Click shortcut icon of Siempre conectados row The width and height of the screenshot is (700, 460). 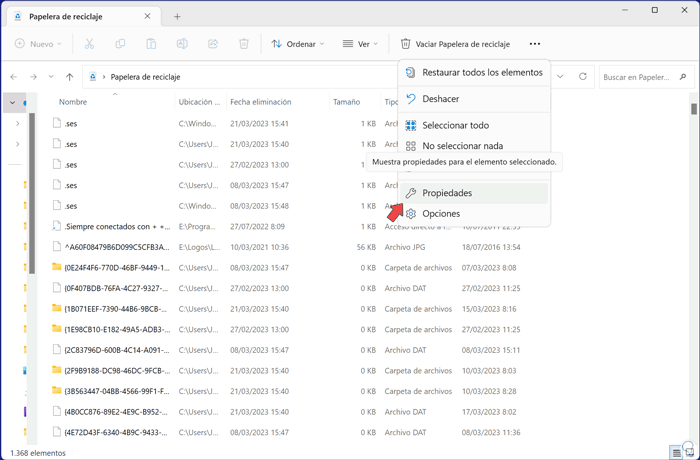56,226
